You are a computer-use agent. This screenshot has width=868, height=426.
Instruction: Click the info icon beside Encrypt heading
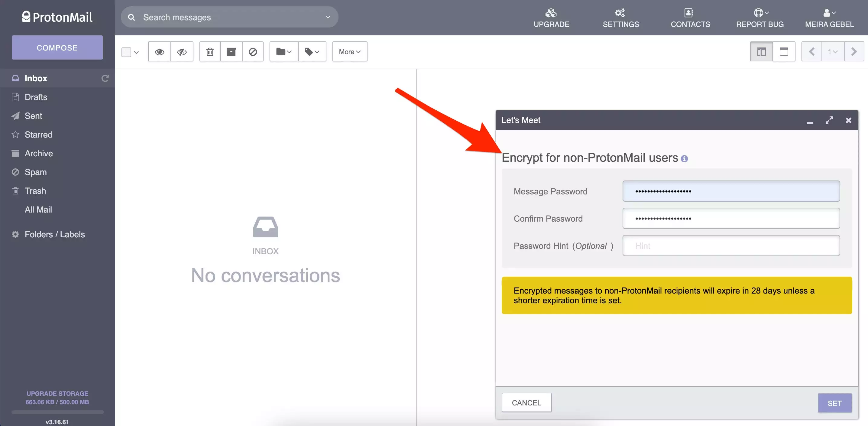[x=684, y=159]
